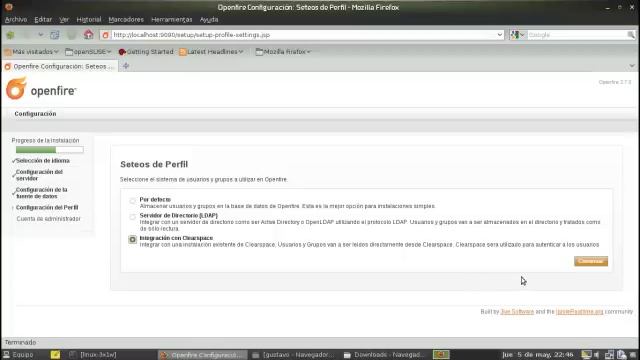Click the network connection tray icon
Screen dimensions: 640x360
click(609, 355)
